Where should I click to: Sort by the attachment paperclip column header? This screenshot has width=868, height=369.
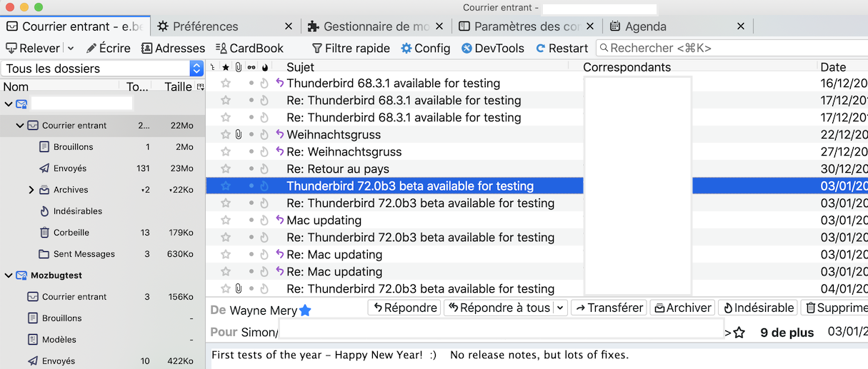[x=238, y=67]
